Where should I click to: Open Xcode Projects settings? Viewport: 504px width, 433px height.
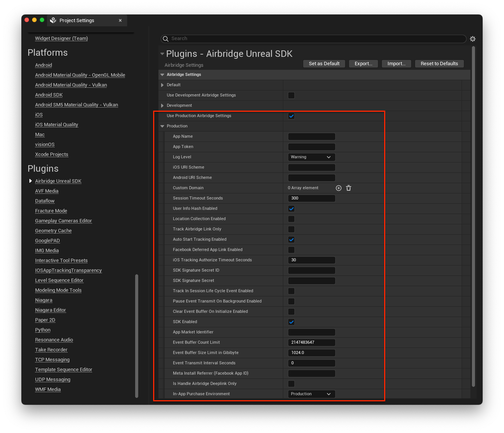click(52, 155)
